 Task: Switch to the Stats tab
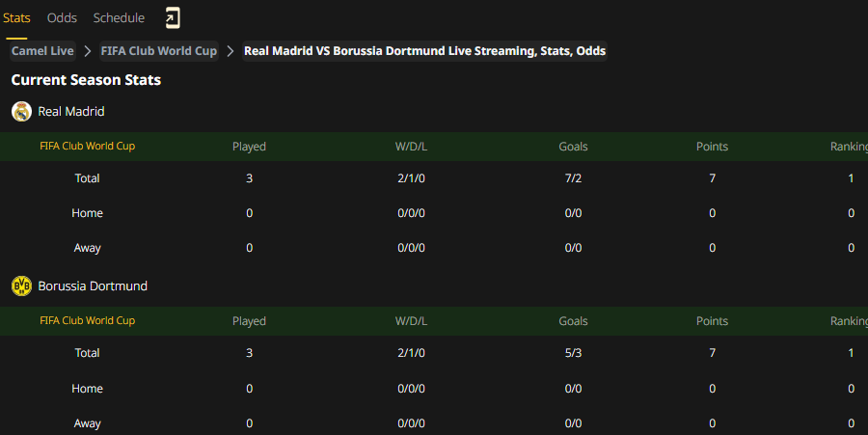[16, 17]
